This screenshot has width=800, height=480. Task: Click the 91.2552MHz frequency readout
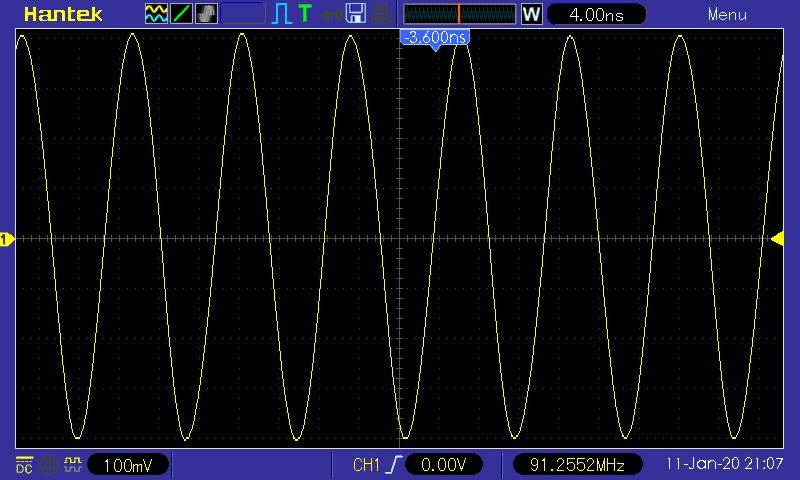tap(577, 465)
